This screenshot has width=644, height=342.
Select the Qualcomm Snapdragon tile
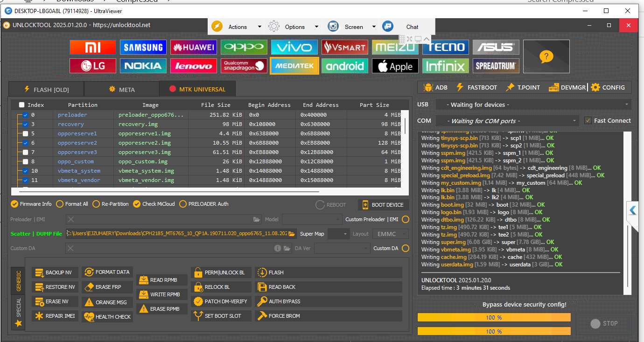pyautogui.click(x=244, y=66)
